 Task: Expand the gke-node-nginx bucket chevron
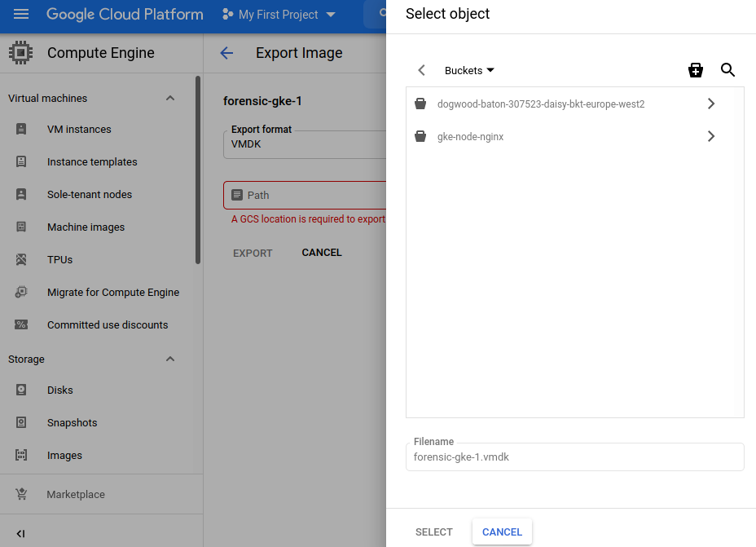(711, 137)
